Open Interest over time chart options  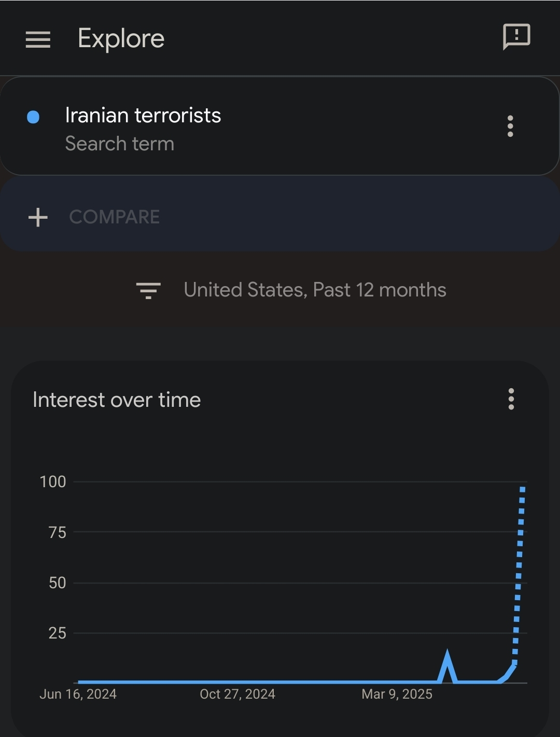pos(511,399)
